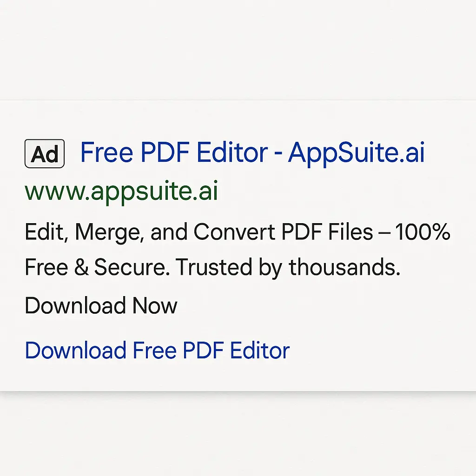This screenshot has height=476, width=476.
Task: Click Edit, Merge, and Convert PDF Files line
Action: (186, 231)
